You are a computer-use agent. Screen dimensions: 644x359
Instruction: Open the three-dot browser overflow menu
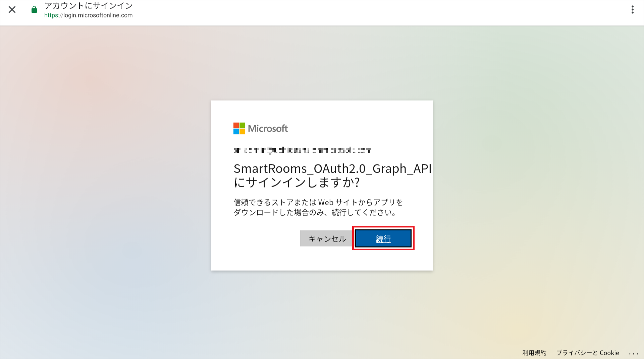(632, 10)
